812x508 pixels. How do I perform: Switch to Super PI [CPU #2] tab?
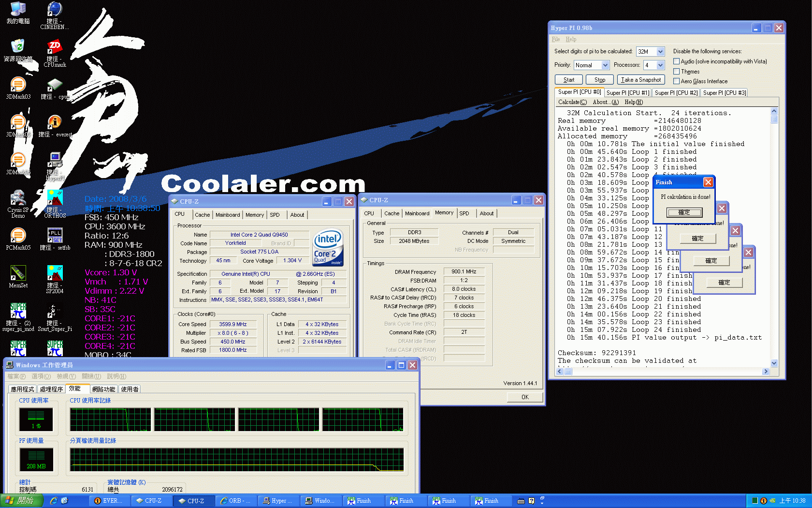point(676,93)
